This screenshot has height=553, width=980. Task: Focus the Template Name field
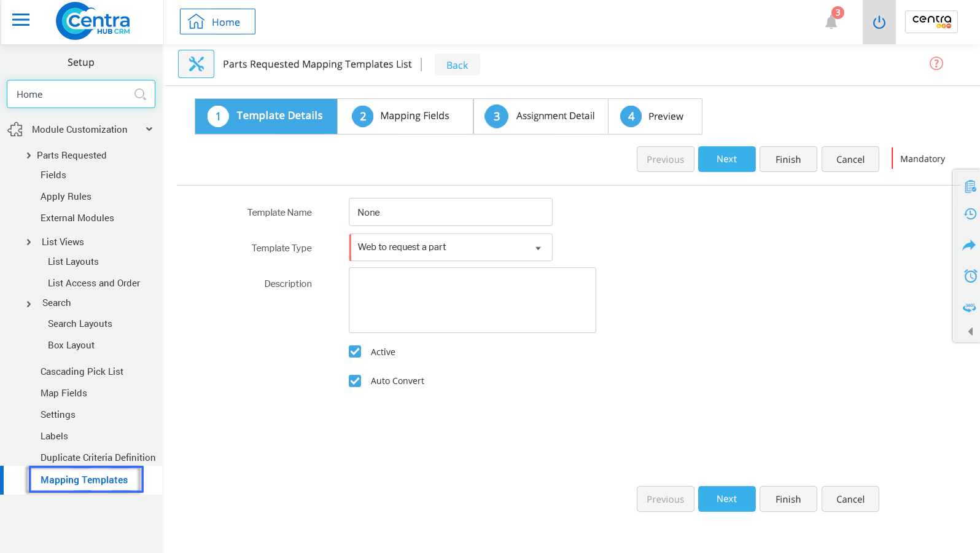click(451, 212)
